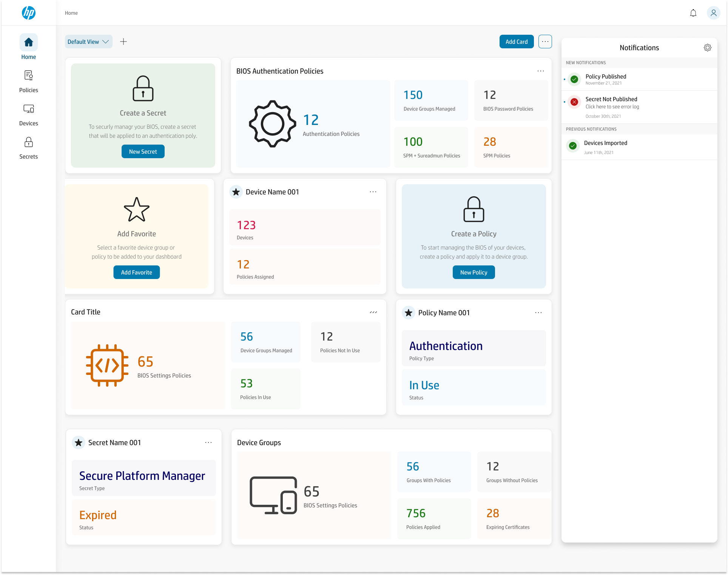
Task: Toggle the favorite star on Device Name 001
Action: (236, 192)
